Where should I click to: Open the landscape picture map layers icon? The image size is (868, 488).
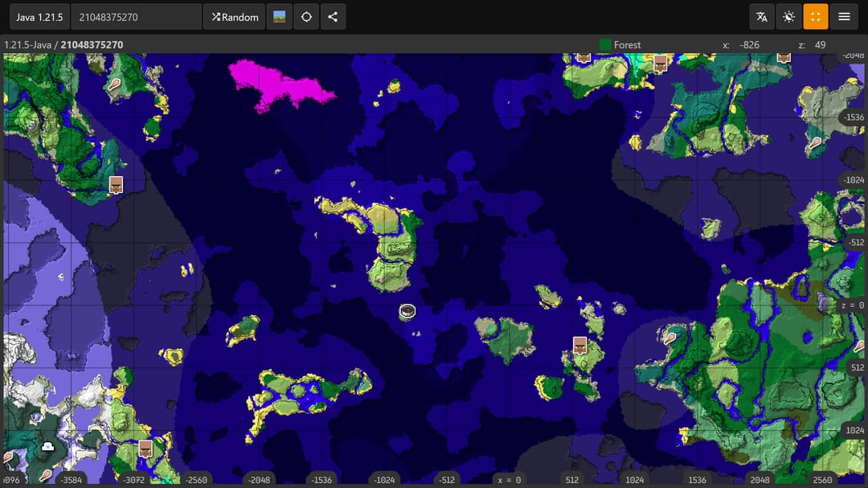point(279,17)
